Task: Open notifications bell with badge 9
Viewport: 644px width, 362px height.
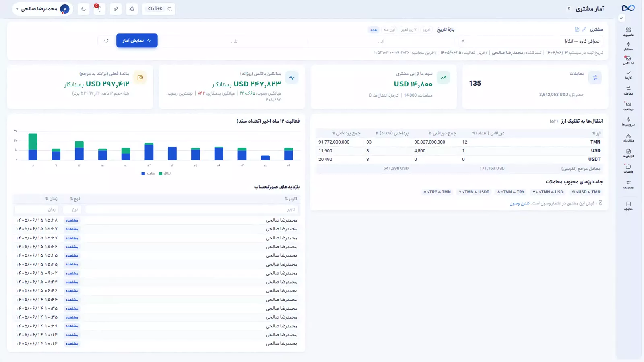Action: click(99, 9)
